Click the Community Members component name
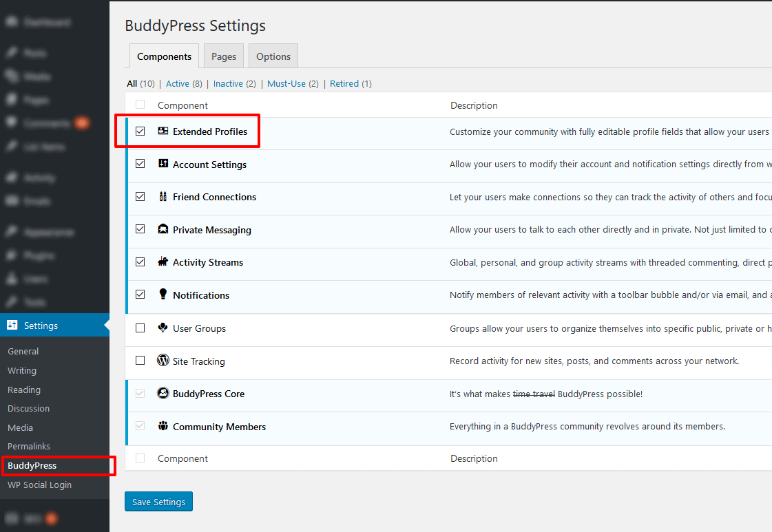772x532 pixels. [x=220, y=427]
